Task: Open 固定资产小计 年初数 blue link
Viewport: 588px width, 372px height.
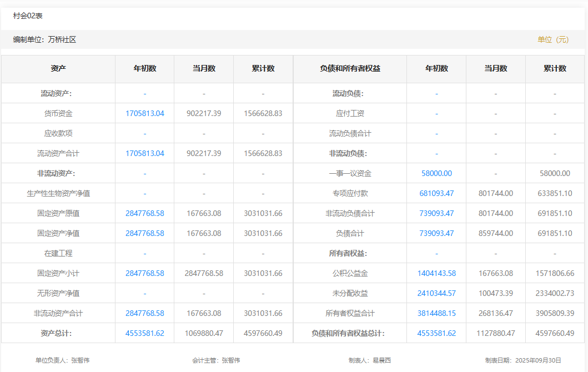Action: [x=144, y=273]
